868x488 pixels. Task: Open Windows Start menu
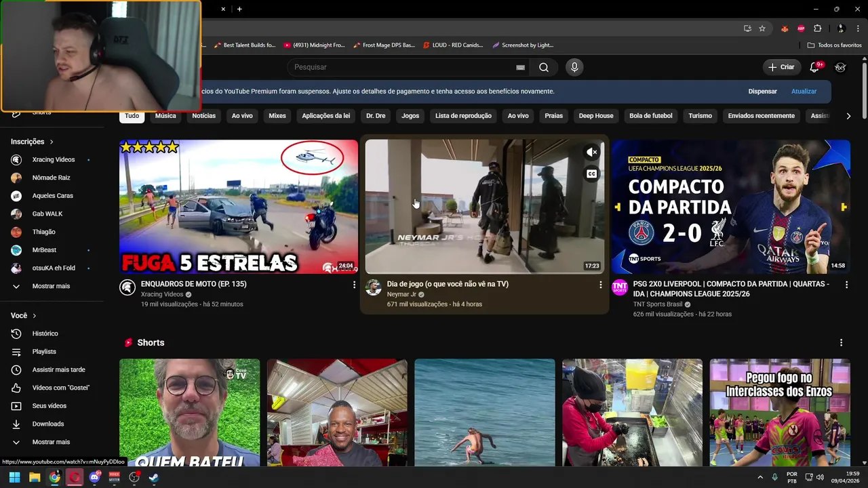pyautogui.click(x=14, y=477)
